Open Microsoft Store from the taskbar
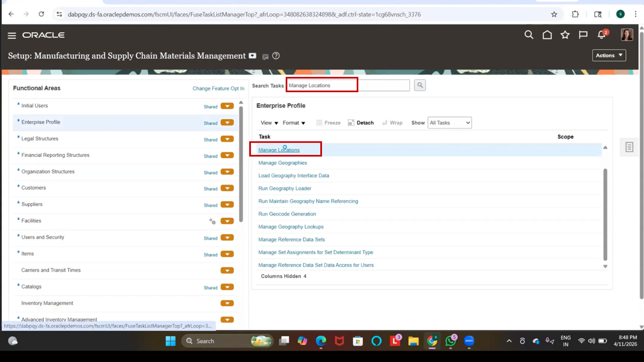 358,341
